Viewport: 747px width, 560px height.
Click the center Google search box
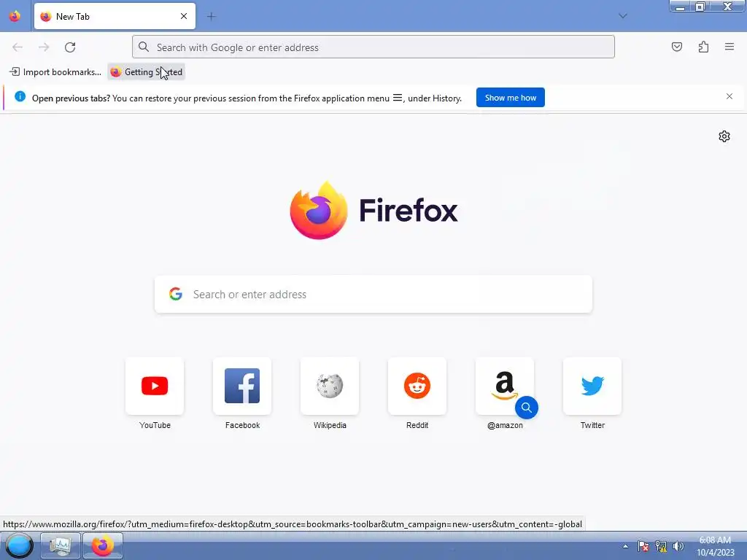click(x=373, y=295)
